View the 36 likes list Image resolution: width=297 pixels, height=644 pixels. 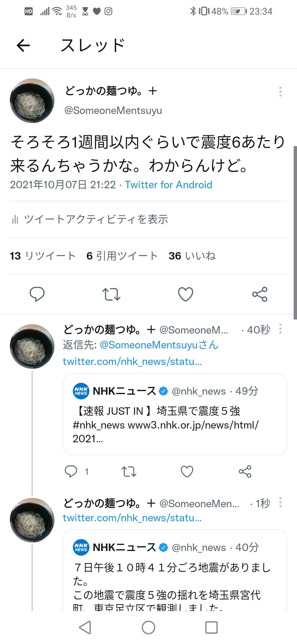tap(192, 256)
